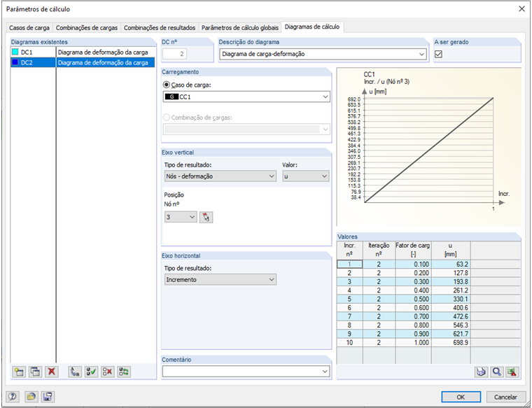Select the DC1 row in existing diagrams
532x408 pixels.
coord(83,52)
